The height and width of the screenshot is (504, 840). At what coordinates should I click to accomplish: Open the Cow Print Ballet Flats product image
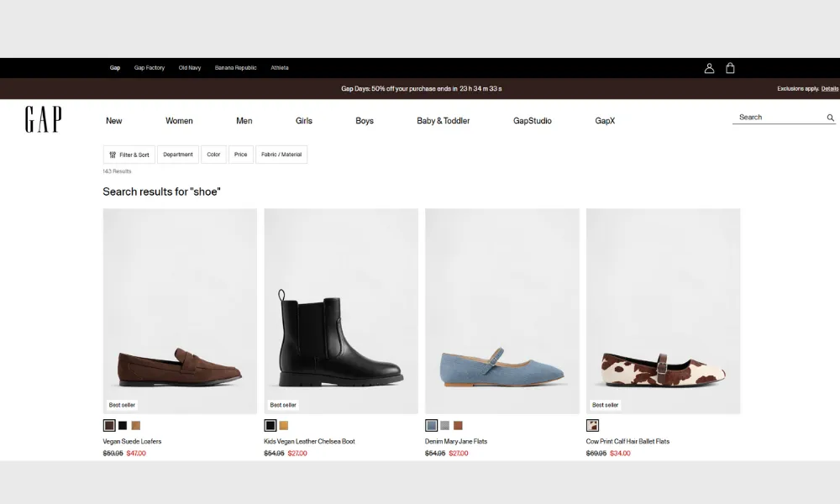(663, 311)
